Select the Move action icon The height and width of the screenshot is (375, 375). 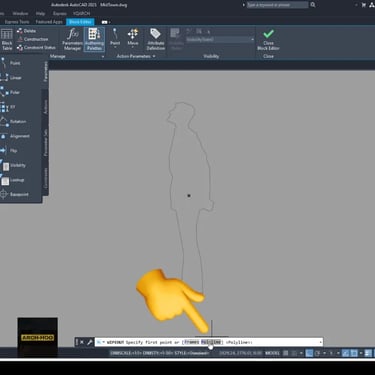click(133, 37)
